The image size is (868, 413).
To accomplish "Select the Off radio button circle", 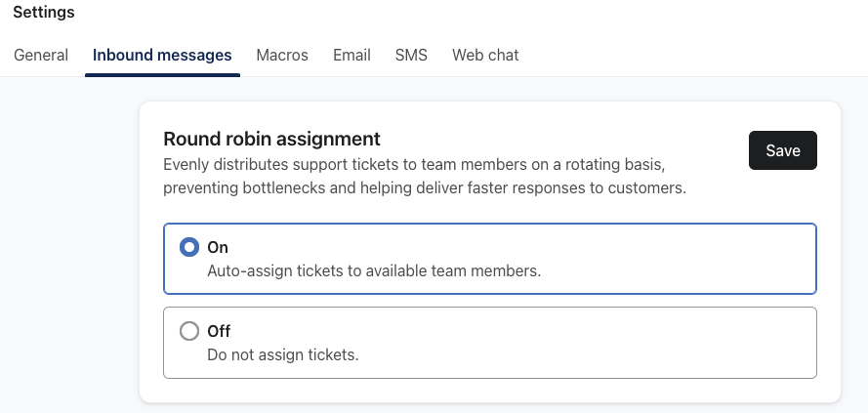I will 189,332.
